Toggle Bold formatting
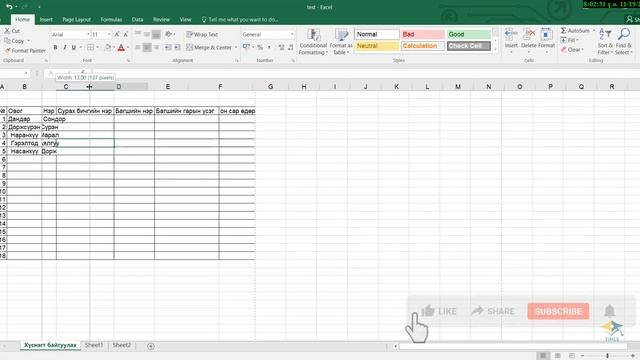 (x=56, y=47)
